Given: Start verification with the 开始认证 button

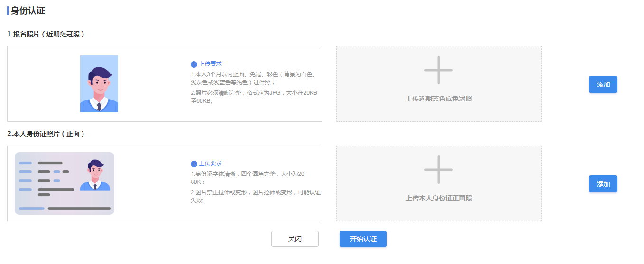Looking at the screenshot, I should coord(363,239).
